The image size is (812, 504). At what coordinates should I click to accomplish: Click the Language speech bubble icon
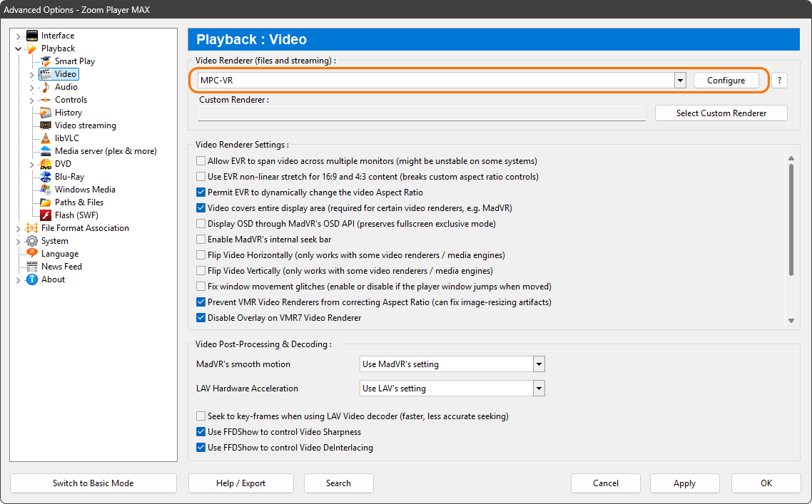click(32, 254)
